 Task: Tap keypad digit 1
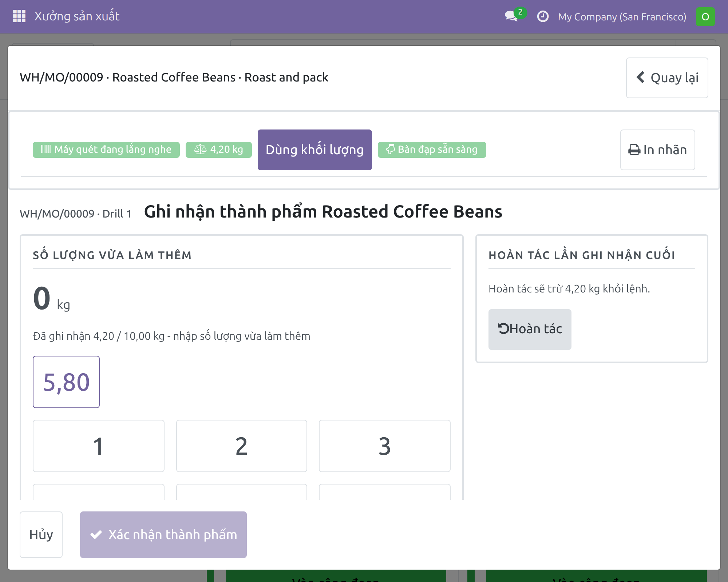pyautogui.click(x=99, y=446)
